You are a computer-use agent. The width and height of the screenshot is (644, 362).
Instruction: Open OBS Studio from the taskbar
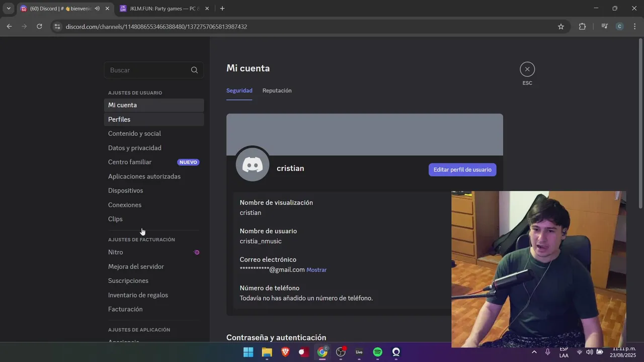click(341, 352)
